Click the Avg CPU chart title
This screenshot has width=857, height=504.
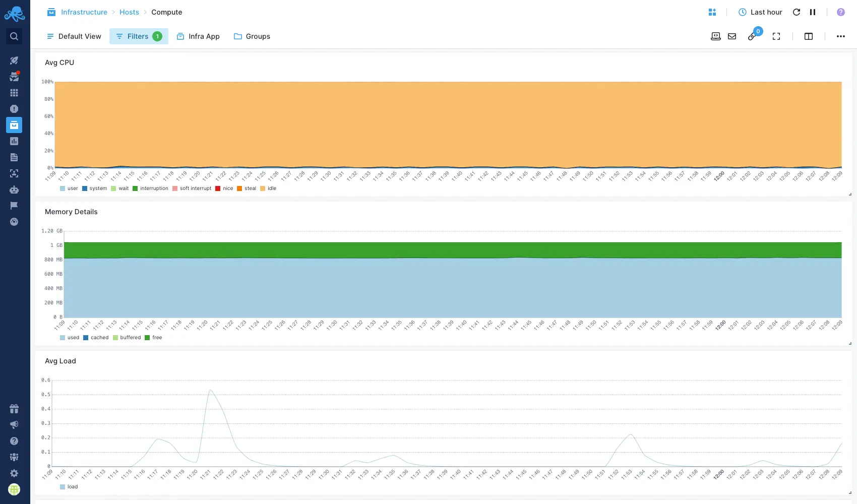click(59, 62)
